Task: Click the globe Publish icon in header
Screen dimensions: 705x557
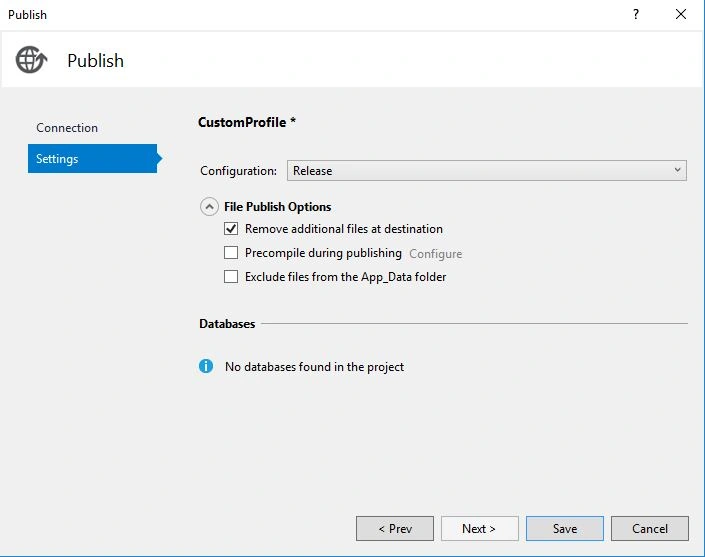Action: coord(31,59)
